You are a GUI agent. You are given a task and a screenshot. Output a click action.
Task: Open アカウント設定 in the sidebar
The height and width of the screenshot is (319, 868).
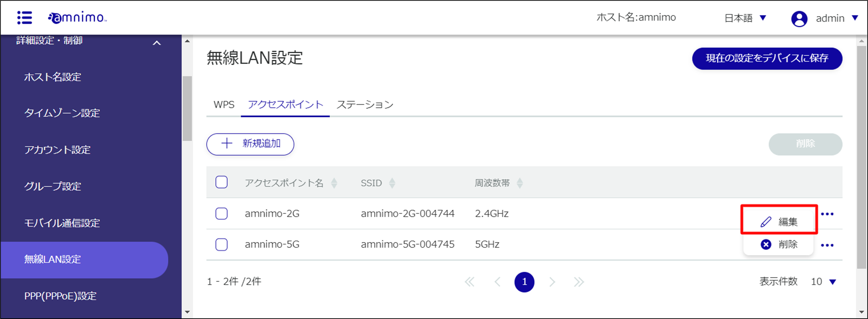click(57, 149)
